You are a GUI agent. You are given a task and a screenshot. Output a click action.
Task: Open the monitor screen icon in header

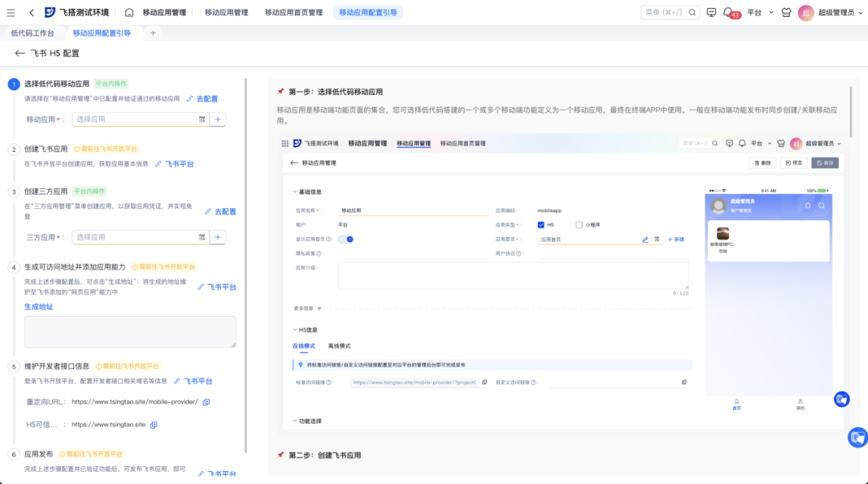pyautogui.click(x=711, y=12)
